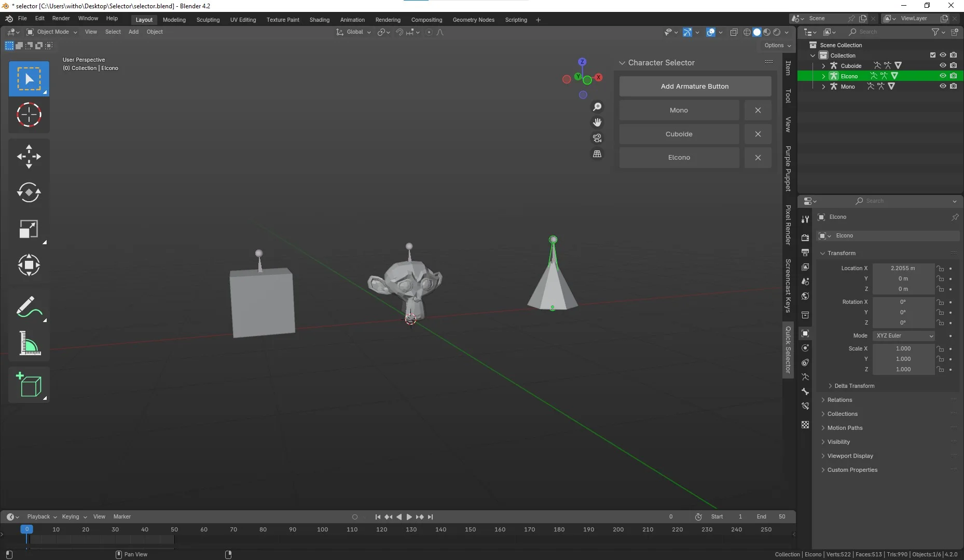Play the animation in reverse
The height and width of the screenshot is (560, 964).
pyautogui.click(x=399, y=517)
